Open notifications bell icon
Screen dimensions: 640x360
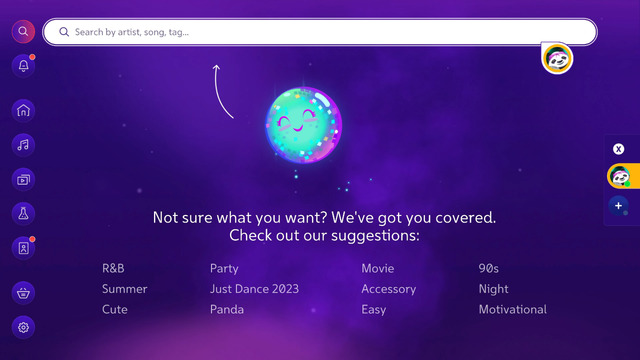click(x=23, y=66)
